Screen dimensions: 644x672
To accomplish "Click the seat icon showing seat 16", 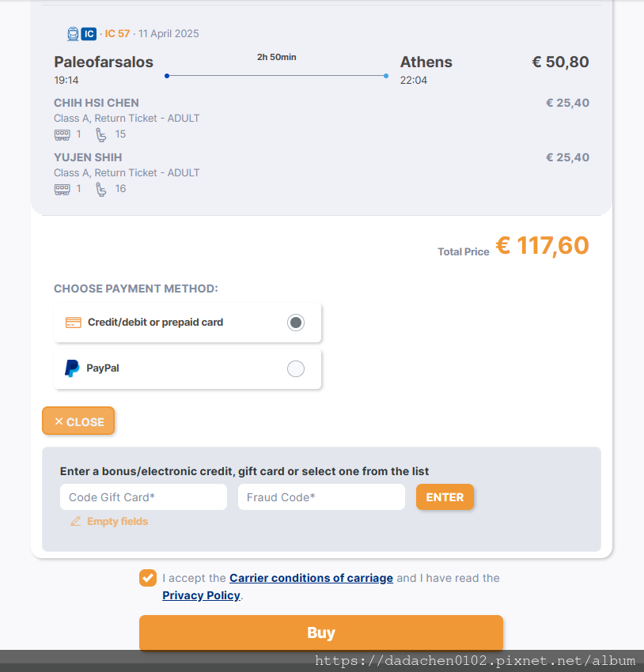I will [x=101, y=190].
